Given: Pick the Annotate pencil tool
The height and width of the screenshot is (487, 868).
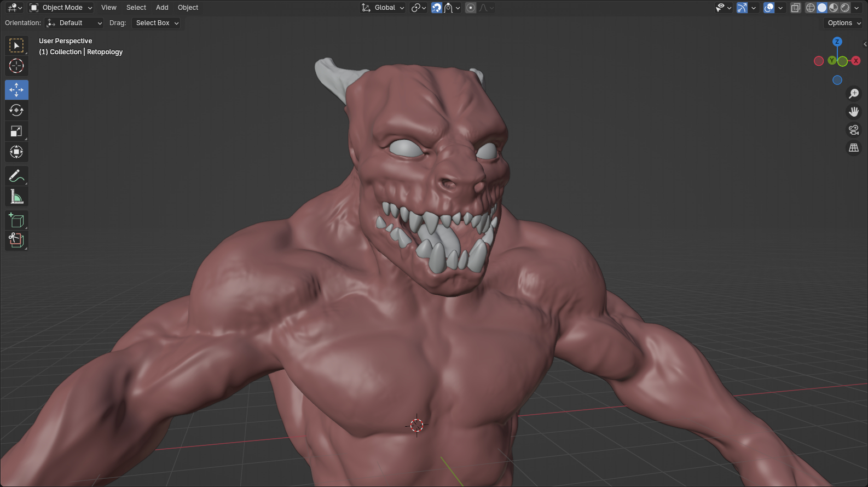Looking at the screenshot, I should point(16,176).
